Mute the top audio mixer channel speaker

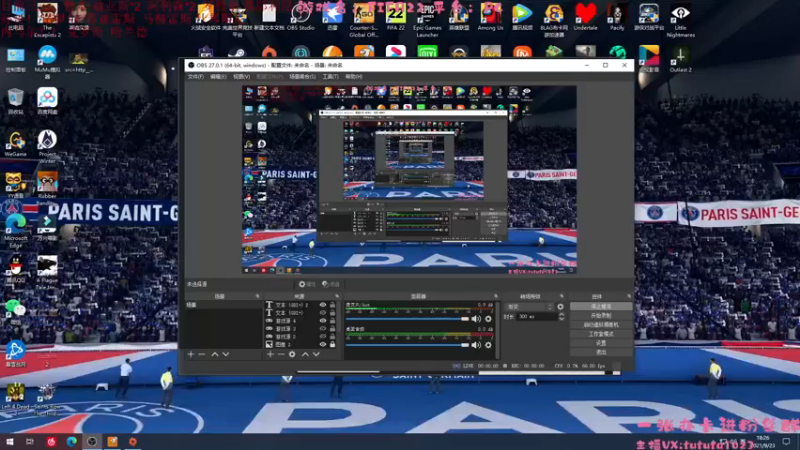tap(476, 319)
